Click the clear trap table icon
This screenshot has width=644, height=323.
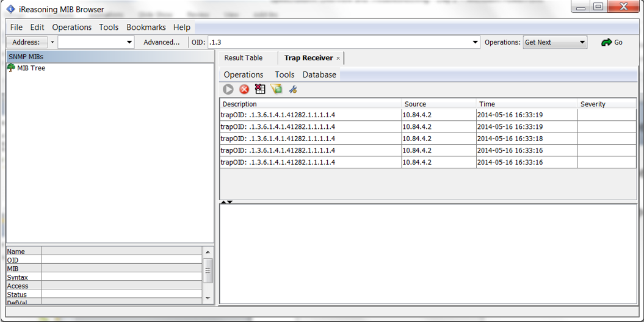pos(260,89)
